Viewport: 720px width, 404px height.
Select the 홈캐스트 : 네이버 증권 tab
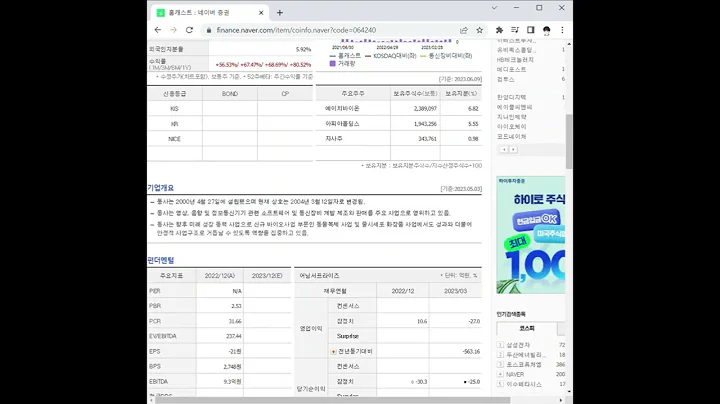tap(210, 13)
